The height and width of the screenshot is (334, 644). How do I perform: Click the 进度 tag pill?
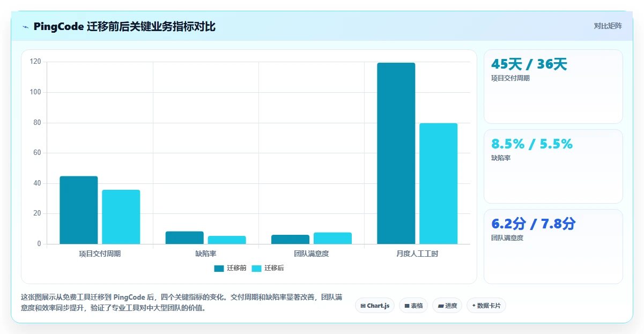click(x=447, y=306)
